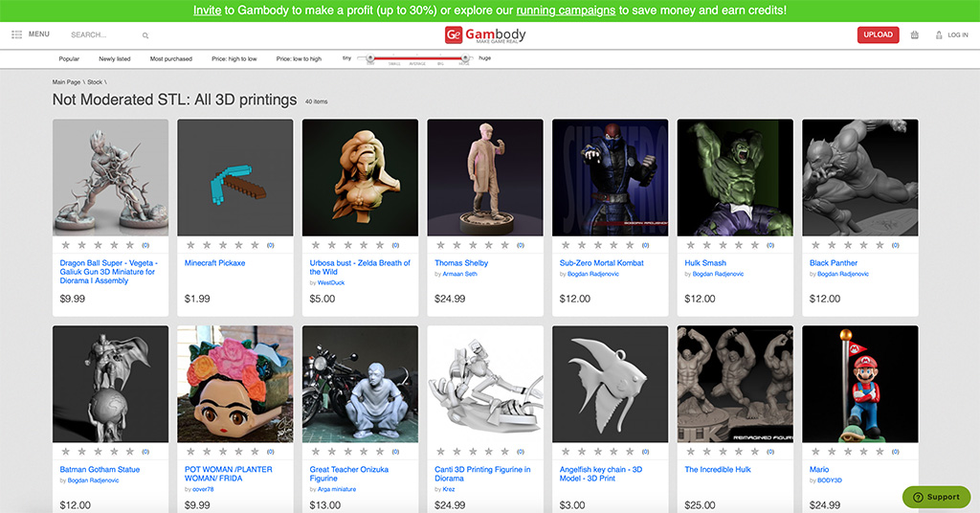Open the shopping cart icon

[x=914, y=35]
